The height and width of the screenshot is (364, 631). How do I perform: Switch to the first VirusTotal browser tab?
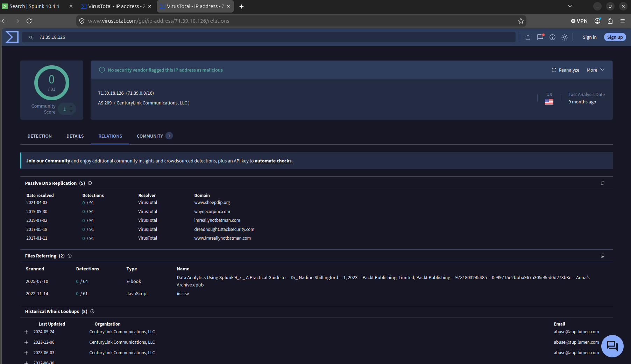tap(113, 6)
